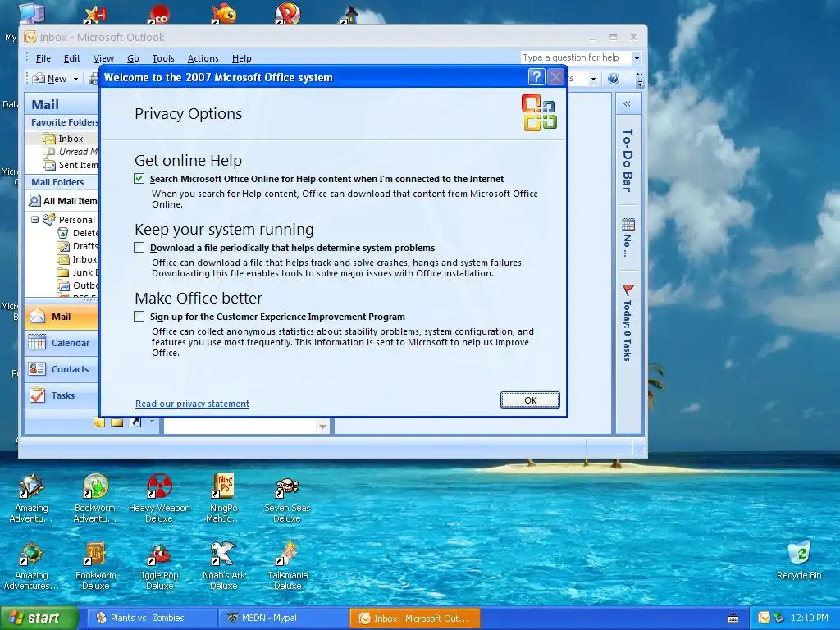The width and height of the screenshot is (840, 630).
Task: Open the toolbar combo box dropdown beside Help
Action: click(x=593, y=79)
